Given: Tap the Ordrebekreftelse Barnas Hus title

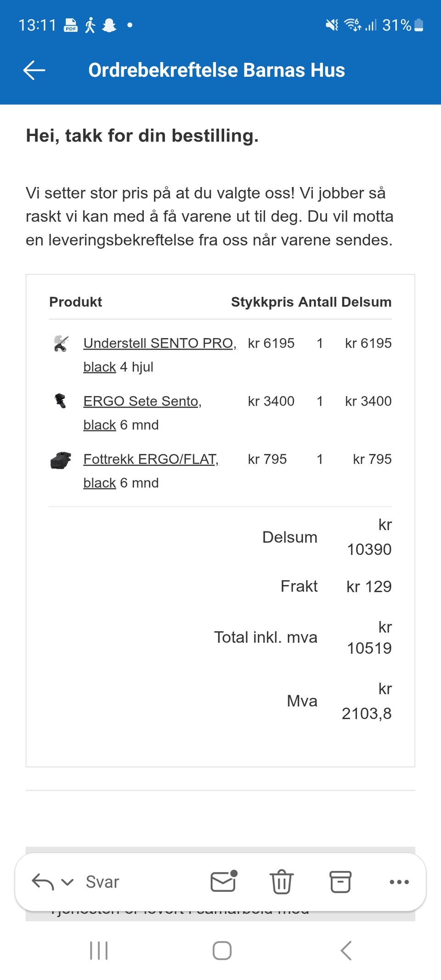Looking at the screenshot, I should 216,70.
